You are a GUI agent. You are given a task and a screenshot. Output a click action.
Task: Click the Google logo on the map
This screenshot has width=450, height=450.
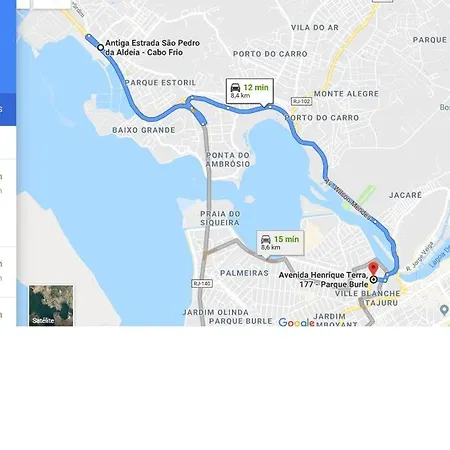click(x=296, y=322)
